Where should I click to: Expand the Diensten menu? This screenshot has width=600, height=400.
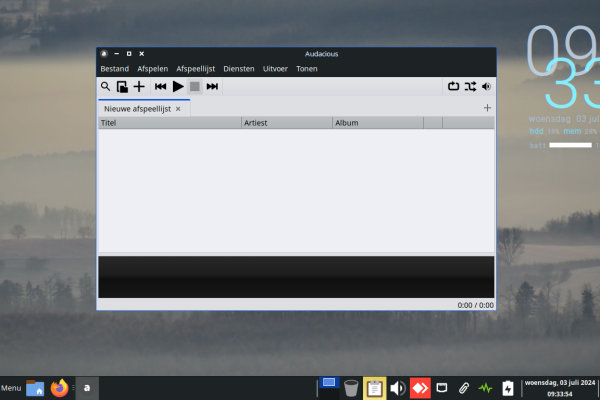click(239, 69)
